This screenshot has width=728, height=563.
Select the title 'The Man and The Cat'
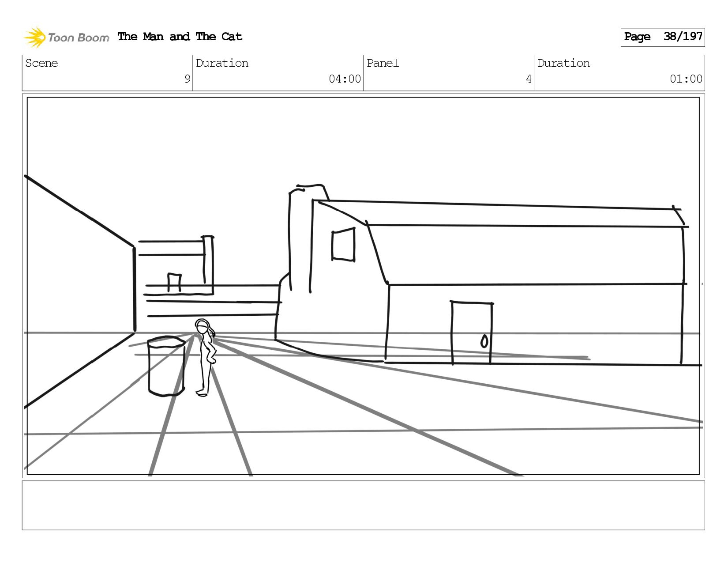pyautogui.click(x=180, y=37)
